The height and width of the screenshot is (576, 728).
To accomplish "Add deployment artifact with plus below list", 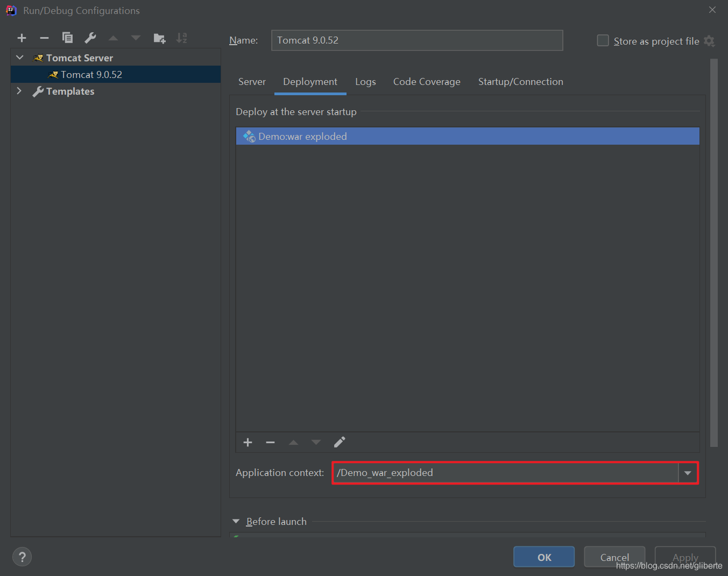I will tap(248, 442).
